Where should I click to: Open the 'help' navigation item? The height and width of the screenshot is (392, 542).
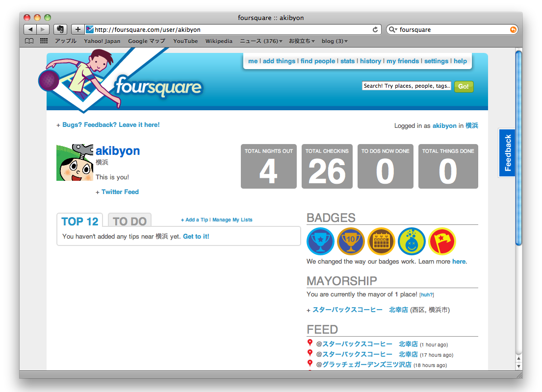(x=460, y=61)
